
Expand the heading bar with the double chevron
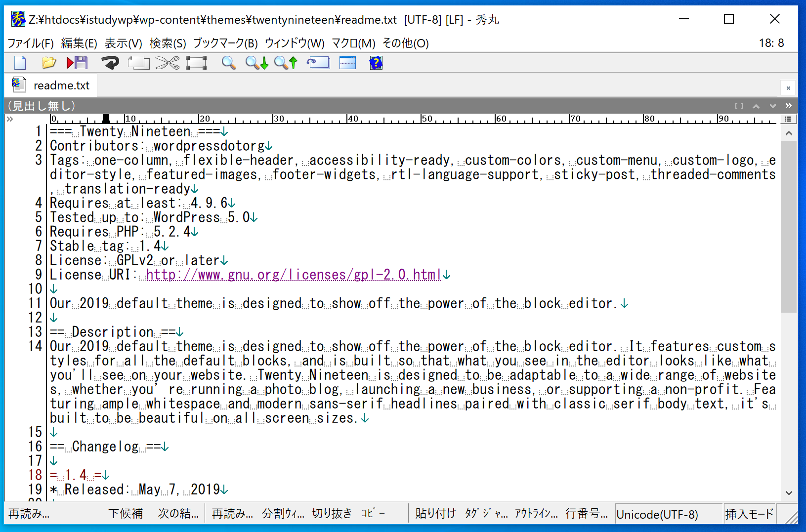tap(789, 106)
